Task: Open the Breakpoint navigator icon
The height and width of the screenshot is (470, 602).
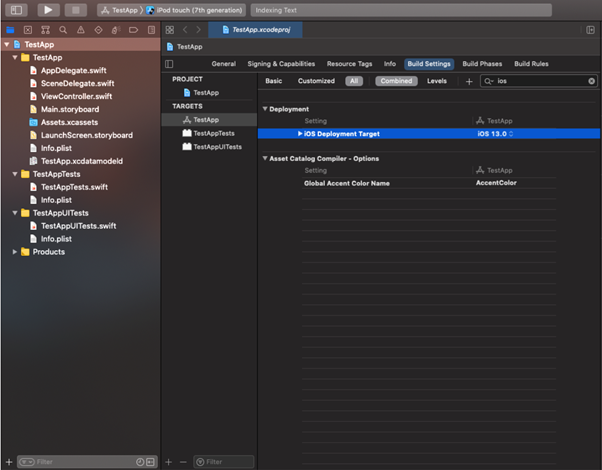Action: coord(134,30)
